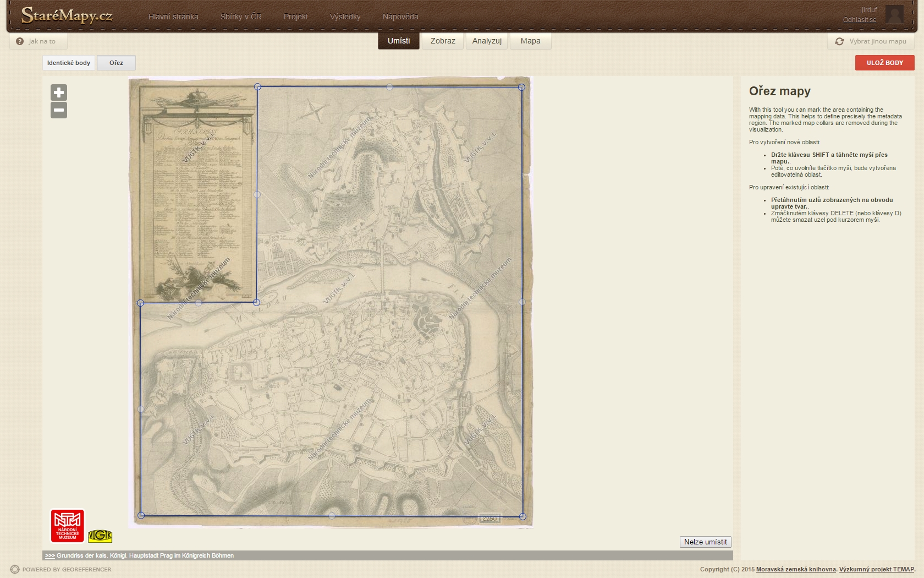
Task: Click the user avatar picture
Action: pyautogui.click(x=894, y=14)
